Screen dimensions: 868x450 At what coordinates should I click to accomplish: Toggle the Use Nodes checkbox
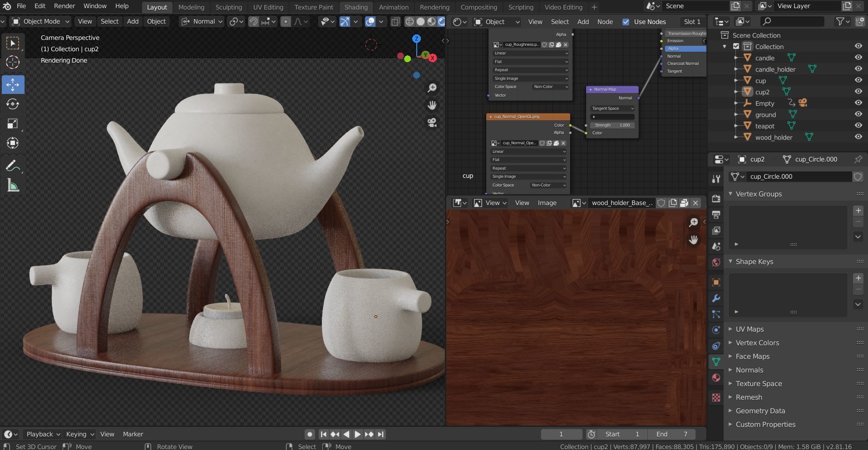626,22
